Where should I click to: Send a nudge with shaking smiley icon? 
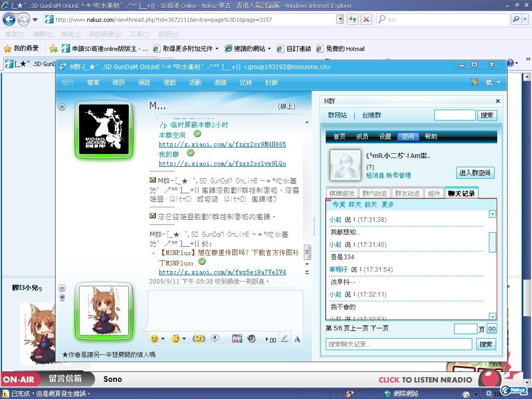pyautogui.click(x=199, y=338)
